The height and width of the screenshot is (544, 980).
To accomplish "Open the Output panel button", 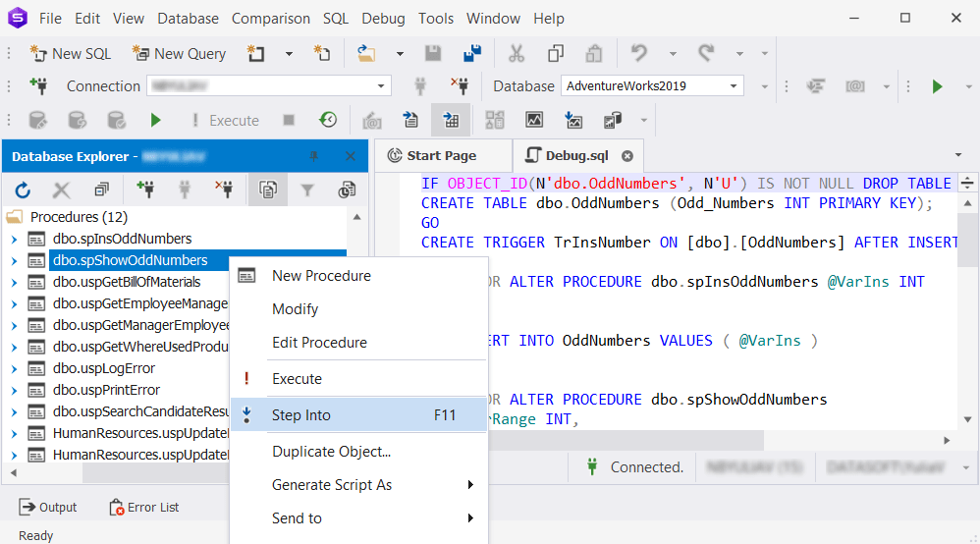I will 48,507.
